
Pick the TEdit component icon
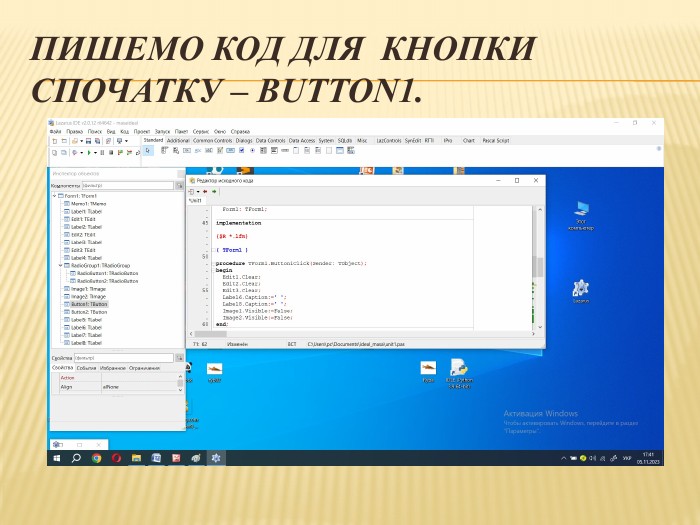click(209, 150)
